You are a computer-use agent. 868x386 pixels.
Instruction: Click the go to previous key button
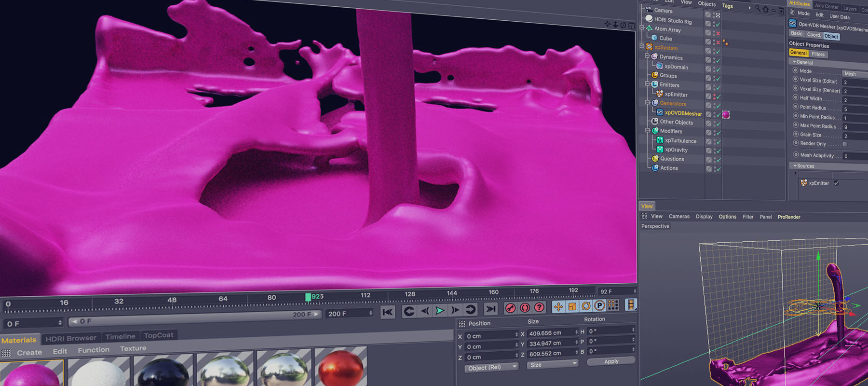[x=409, y=311]
